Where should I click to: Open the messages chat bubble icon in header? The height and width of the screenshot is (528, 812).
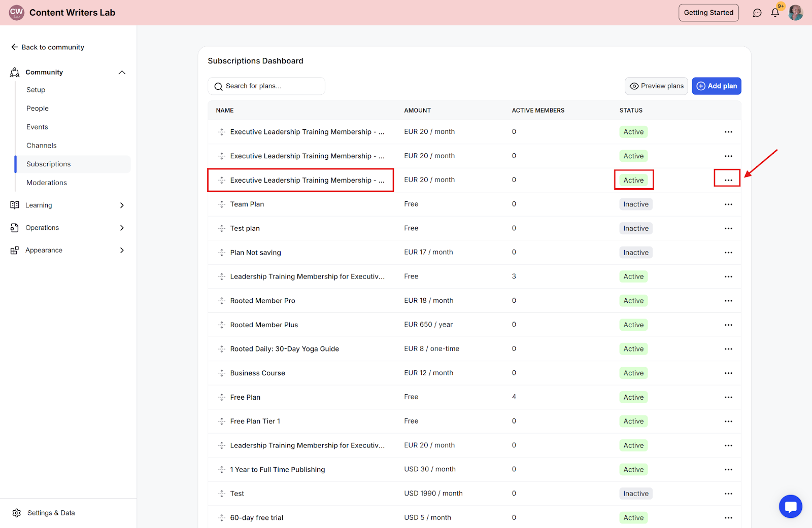757,13
